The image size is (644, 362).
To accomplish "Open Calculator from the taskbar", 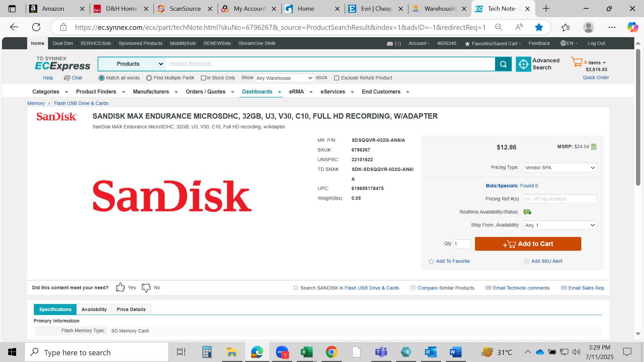I will [x=207, y=352].
